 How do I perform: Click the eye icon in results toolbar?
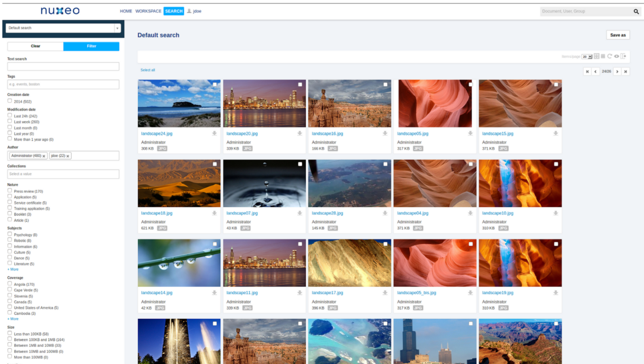(616, 56)
